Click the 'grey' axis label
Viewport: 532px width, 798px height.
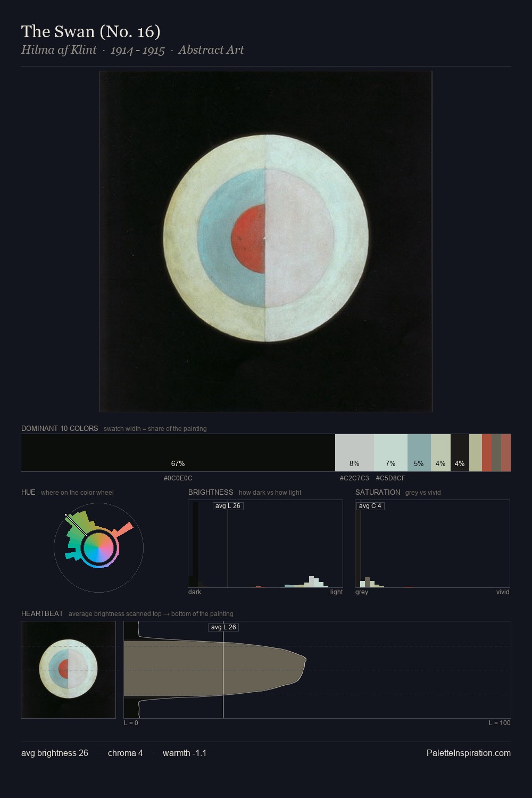tap(362, 592)
